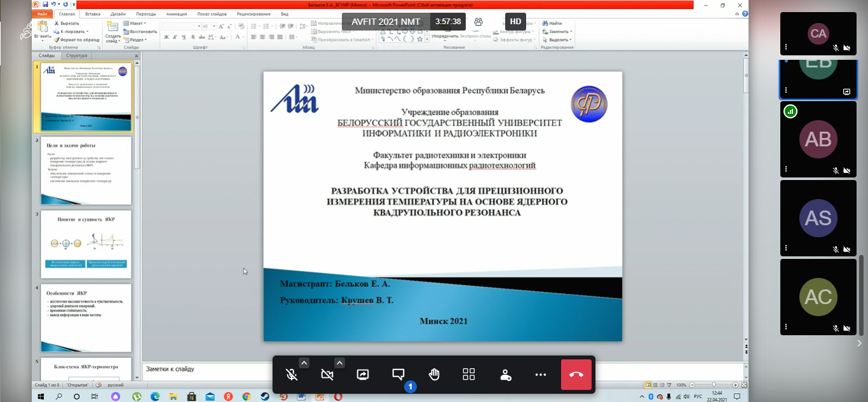Click the Найти (find) button
868x402 pixels.
(x=552, y=24)
